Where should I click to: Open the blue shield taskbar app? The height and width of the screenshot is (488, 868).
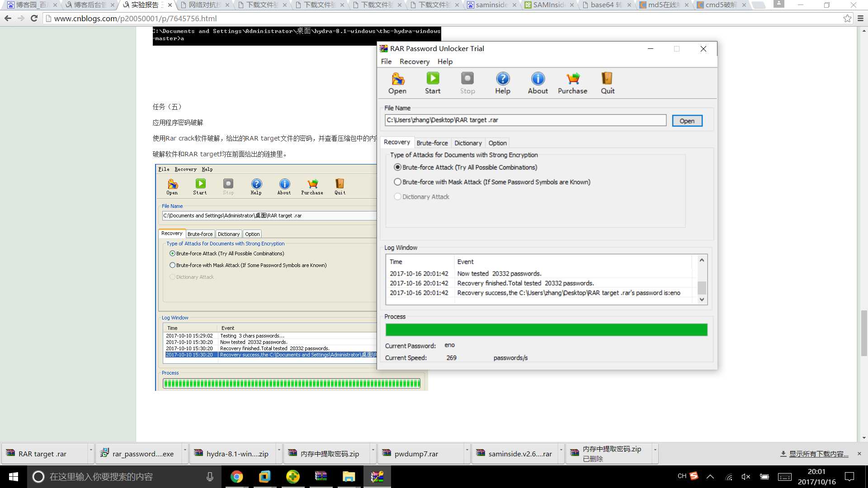[x=264, y=477]
